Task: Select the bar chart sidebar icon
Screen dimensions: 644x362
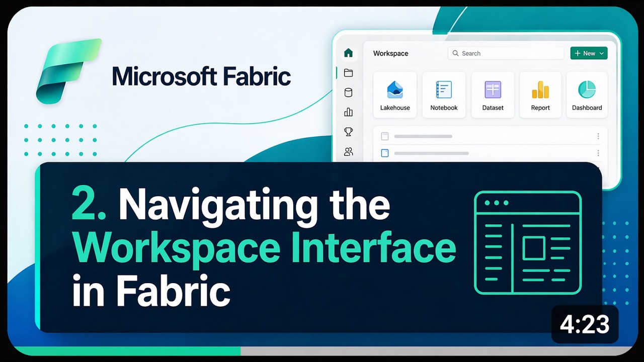Action: tap(348, 112)
